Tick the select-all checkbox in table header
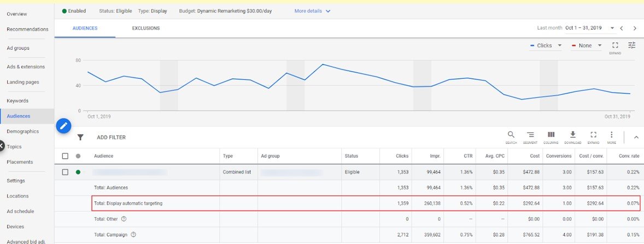The image size is (644, 244). tap(65, 156)
